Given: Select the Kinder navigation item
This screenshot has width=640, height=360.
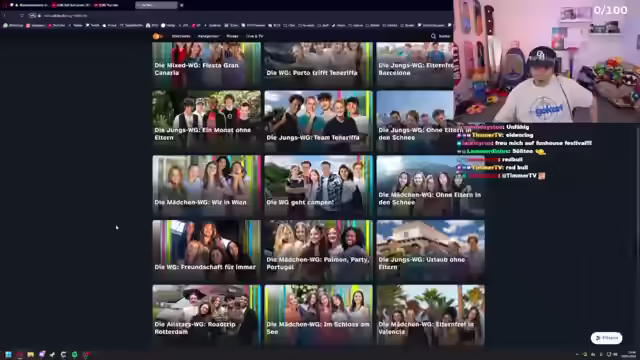Looking at the screenshot, I should click(232, 36).
